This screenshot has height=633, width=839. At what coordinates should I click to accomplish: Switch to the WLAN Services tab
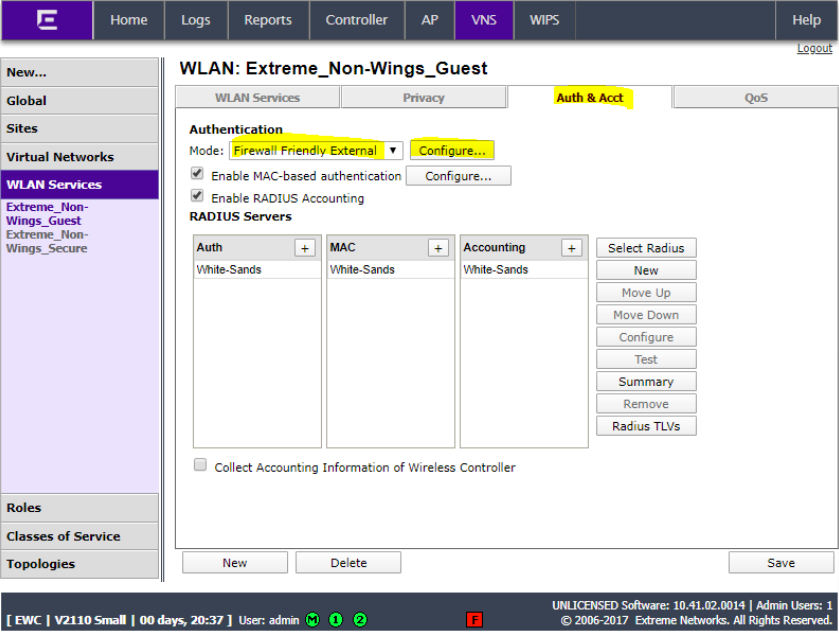tap(257, 98)
